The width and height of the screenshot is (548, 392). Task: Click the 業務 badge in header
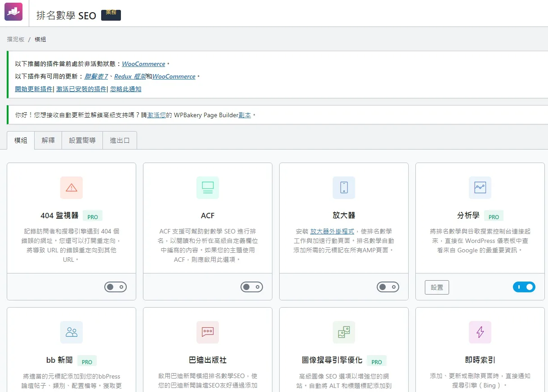[111, 15]
